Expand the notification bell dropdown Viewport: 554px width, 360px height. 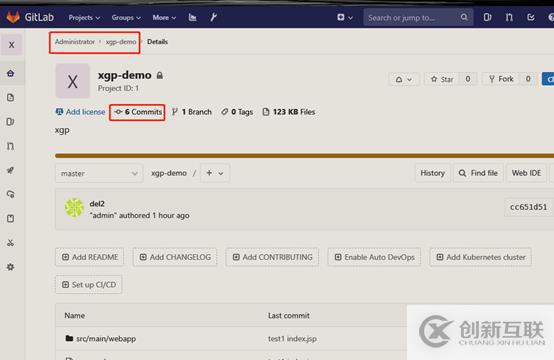coord(403,79)
